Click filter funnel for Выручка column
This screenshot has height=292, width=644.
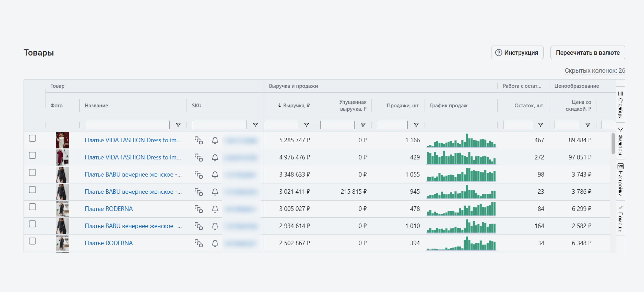coord(306,125)
